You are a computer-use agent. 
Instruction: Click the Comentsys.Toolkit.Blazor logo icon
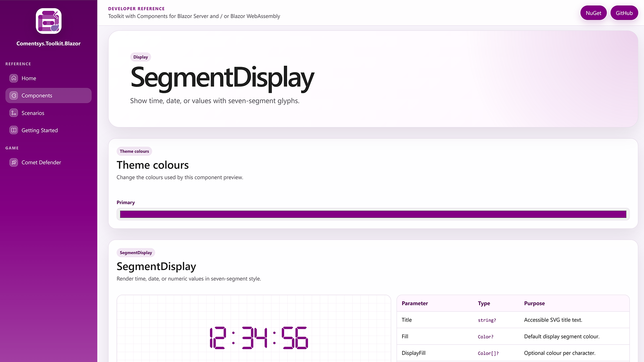pyautogui.click(x=49, y=21)
